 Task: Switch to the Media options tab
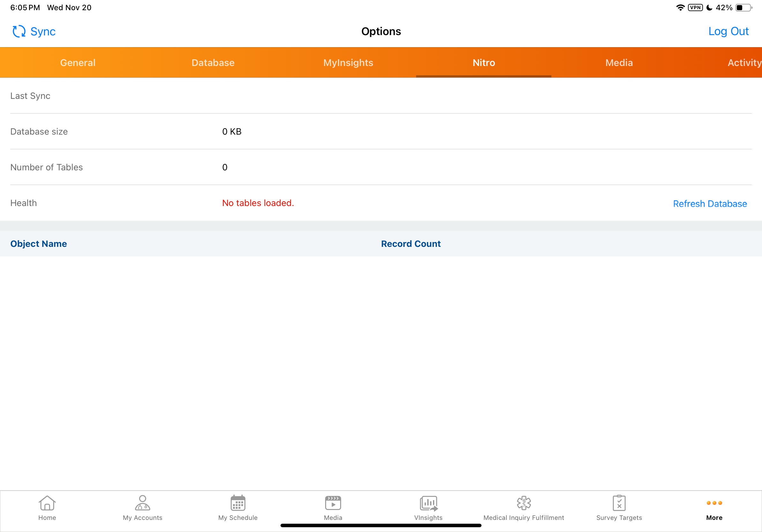tap(619, 63)
